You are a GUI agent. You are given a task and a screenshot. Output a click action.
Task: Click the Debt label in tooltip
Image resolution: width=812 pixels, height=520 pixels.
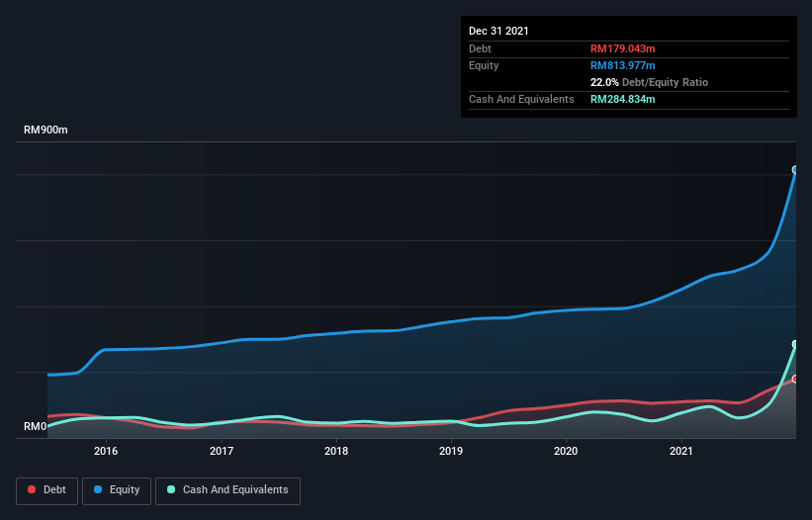pos(480,48)
